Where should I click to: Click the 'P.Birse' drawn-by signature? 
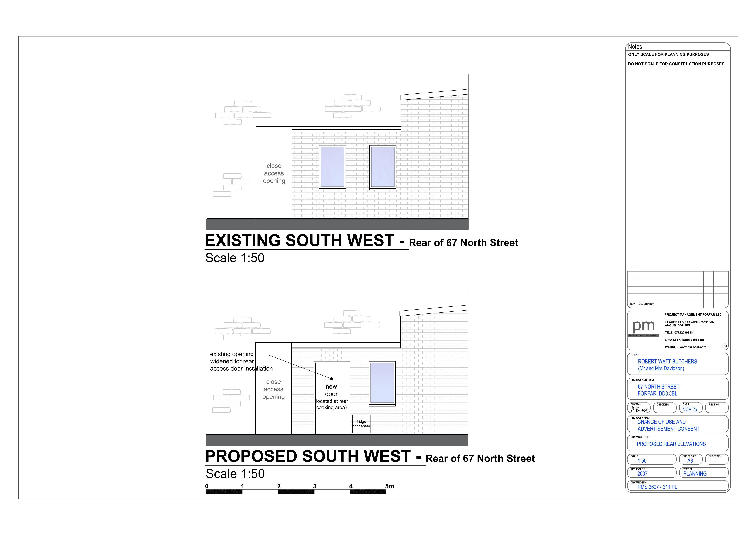point(639,409)
